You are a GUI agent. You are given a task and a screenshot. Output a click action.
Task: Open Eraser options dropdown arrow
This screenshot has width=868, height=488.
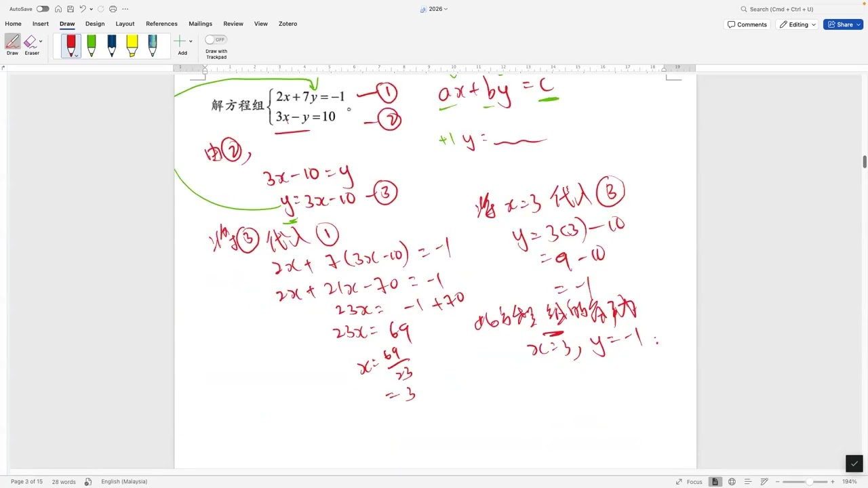[41, 41]
